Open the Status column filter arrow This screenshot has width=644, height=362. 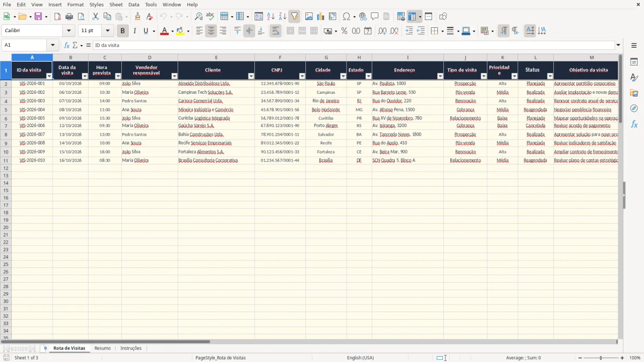pyautogui.click(x=549, y=76)
